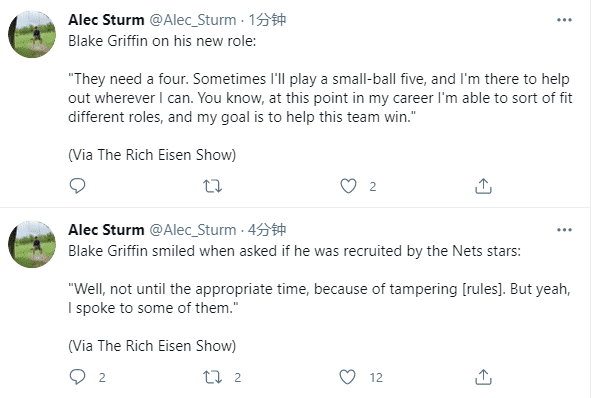Retweet the tweet with 2 retweets
This screenshot has width=591, height=398.
tap(213, 377)
